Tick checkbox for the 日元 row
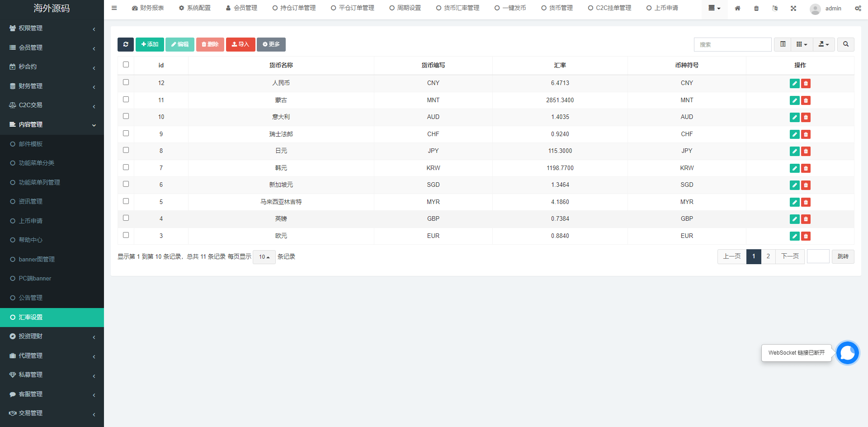 (126, 150)
